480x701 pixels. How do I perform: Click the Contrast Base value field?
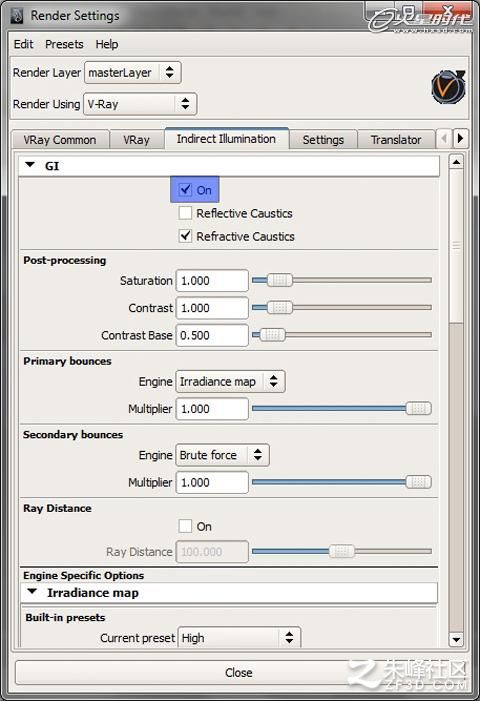(x=212, y=335)
